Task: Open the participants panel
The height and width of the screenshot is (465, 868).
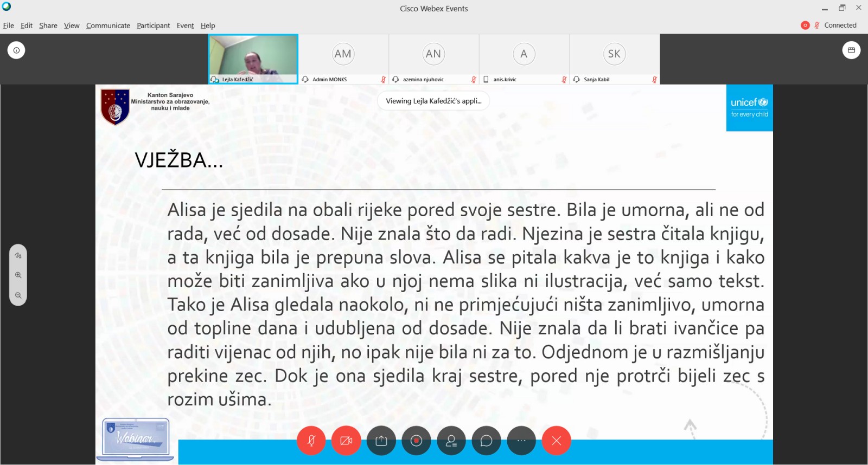Action: point(451,441)
